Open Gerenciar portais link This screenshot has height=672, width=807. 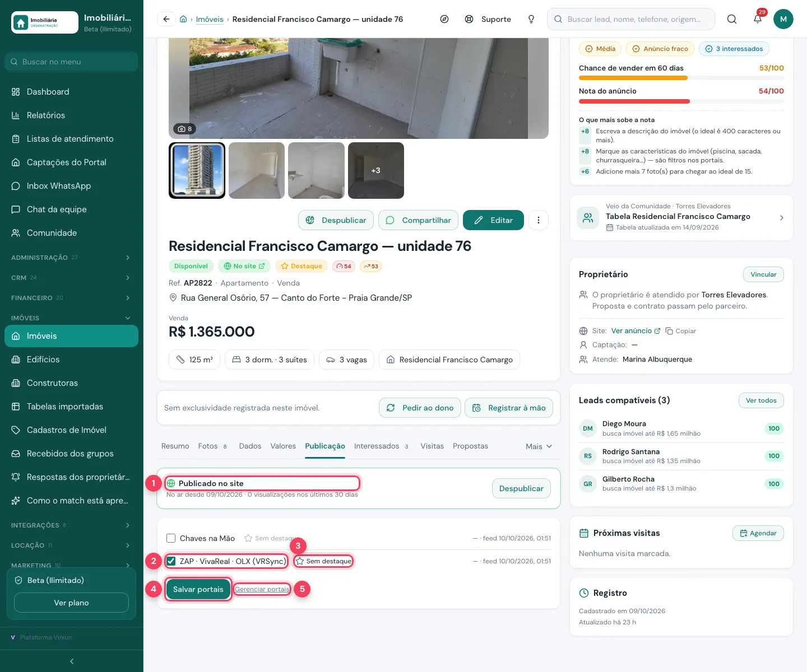(x=262, y=589)
